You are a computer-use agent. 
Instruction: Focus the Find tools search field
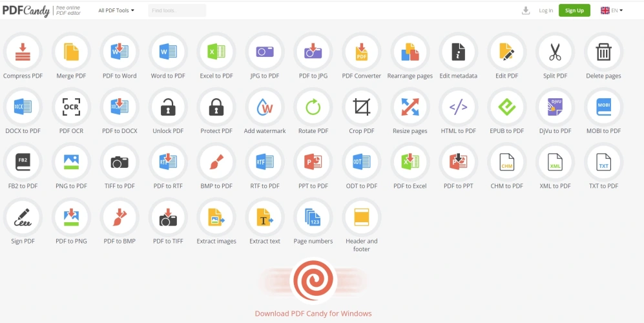(x=177, y=10)
